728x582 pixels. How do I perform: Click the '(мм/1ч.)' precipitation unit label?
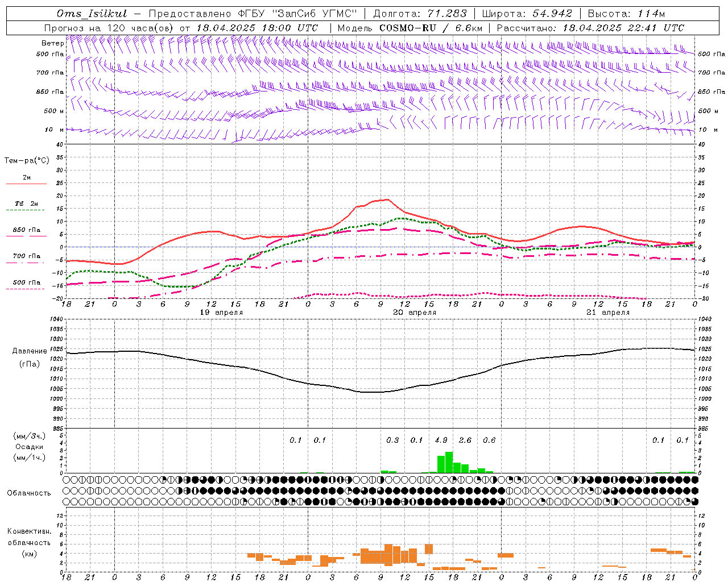click(30, 458)
